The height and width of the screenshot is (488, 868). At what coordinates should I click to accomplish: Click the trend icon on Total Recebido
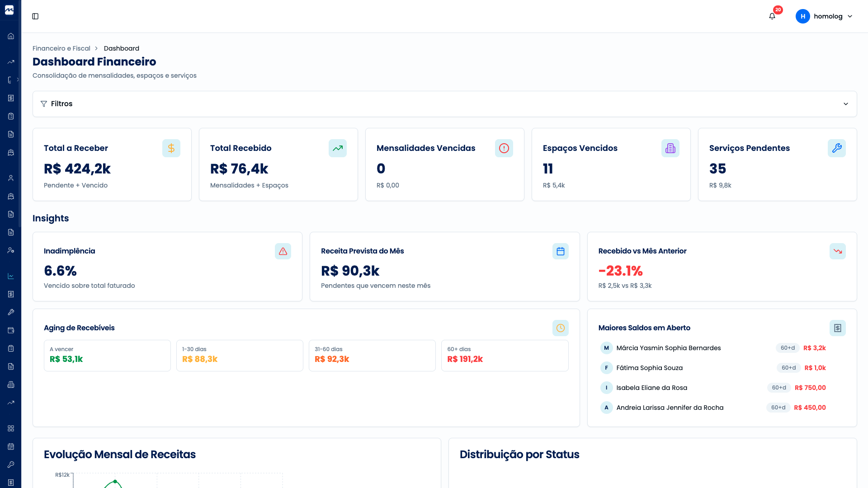point(338,148)
